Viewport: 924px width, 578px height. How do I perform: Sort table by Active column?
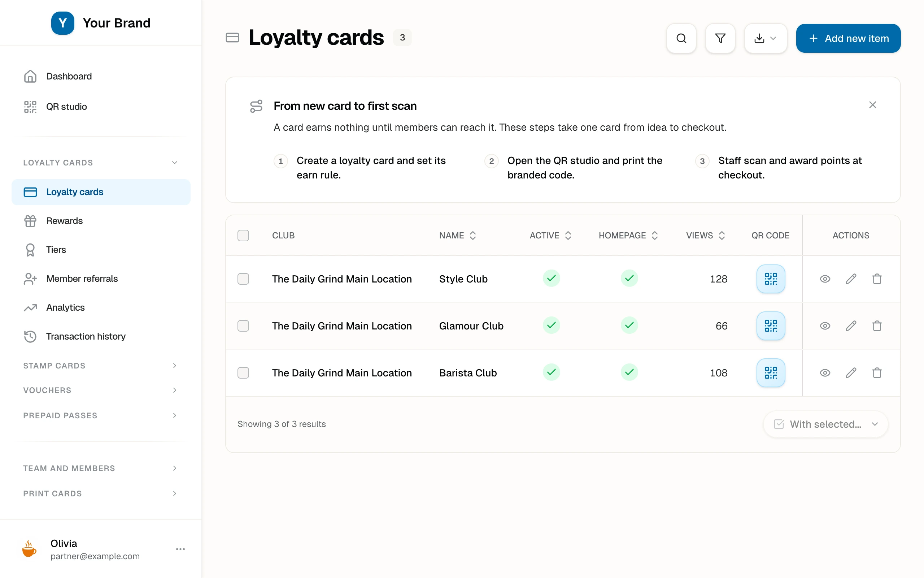tap(550, 236)
